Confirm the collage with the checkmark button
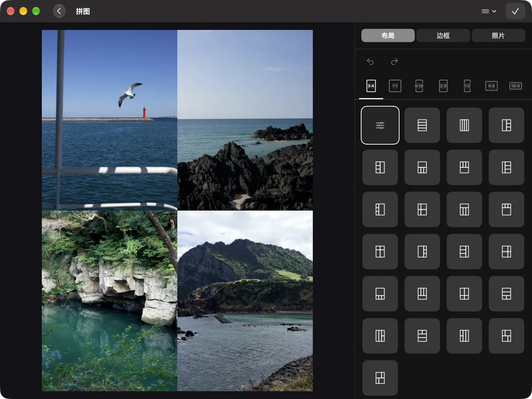 [515, 11]
